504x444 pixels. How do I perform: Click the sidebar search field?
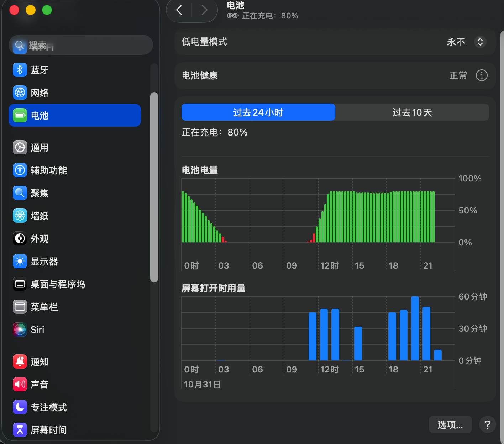click(81, 45)
